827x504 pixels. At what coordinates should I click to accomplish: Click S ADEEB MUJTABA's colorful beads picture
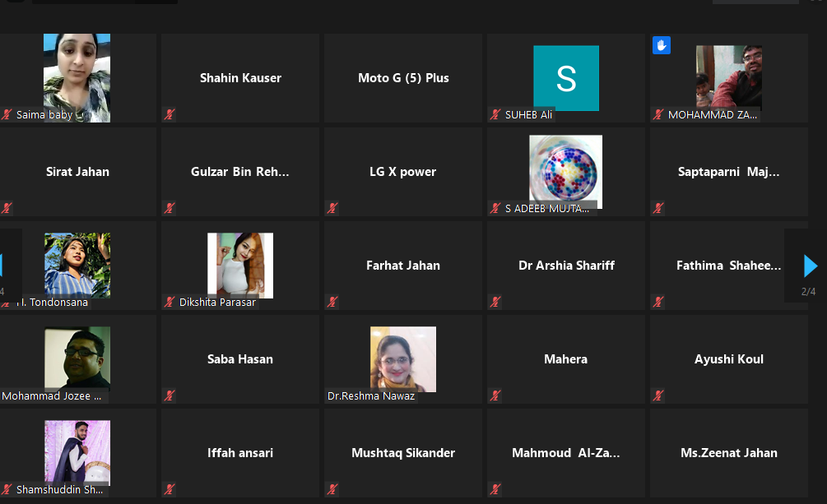coord(566,170)
